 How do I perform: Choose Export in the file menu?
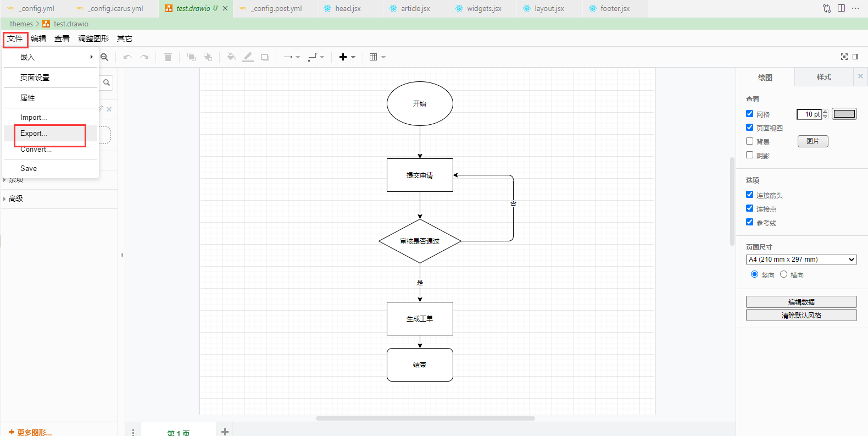[x=51, y=133]
